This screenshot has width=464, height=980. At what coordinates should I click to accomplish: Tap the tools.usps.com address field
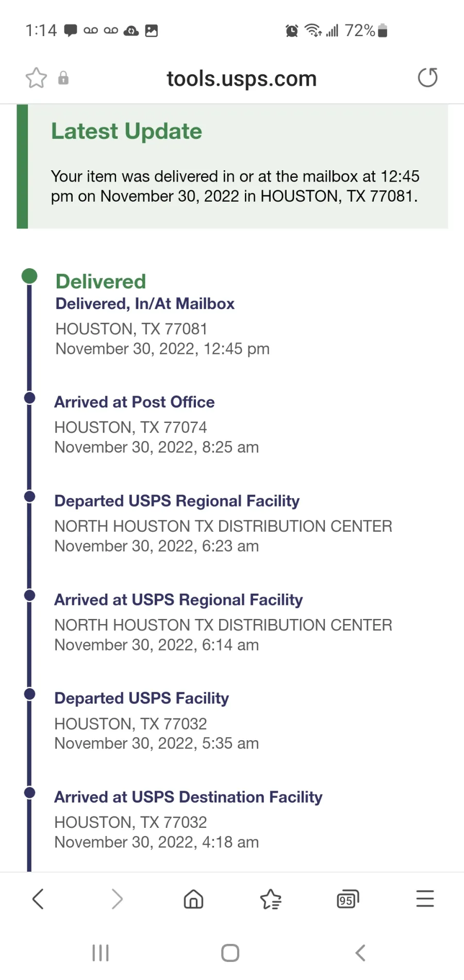click(242, 78)
